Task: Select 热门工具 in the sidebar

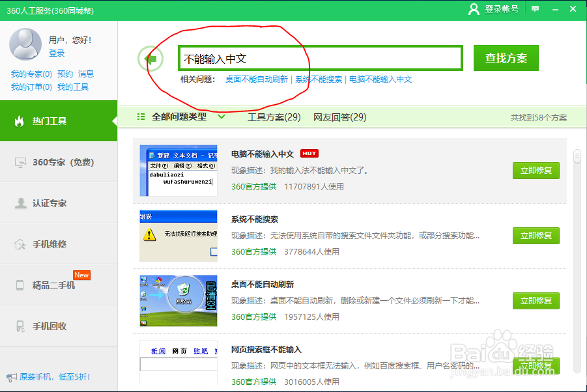Action: click(59, 121)
